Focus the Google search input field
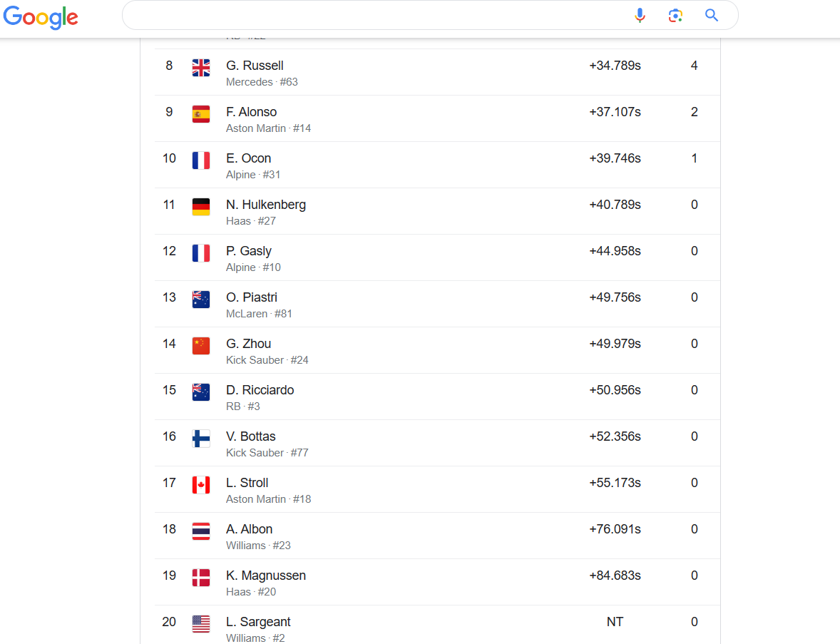This screenshot has height=644, width=840. 375,15
